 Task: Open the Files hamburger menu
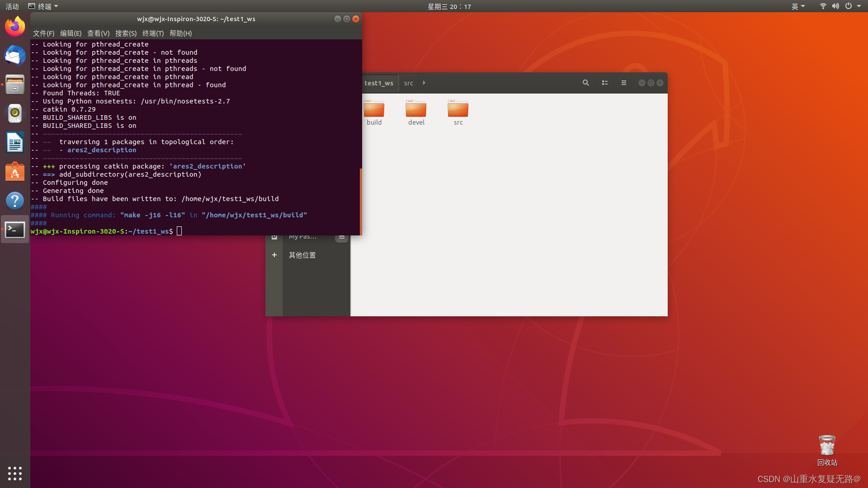point(624,83)
